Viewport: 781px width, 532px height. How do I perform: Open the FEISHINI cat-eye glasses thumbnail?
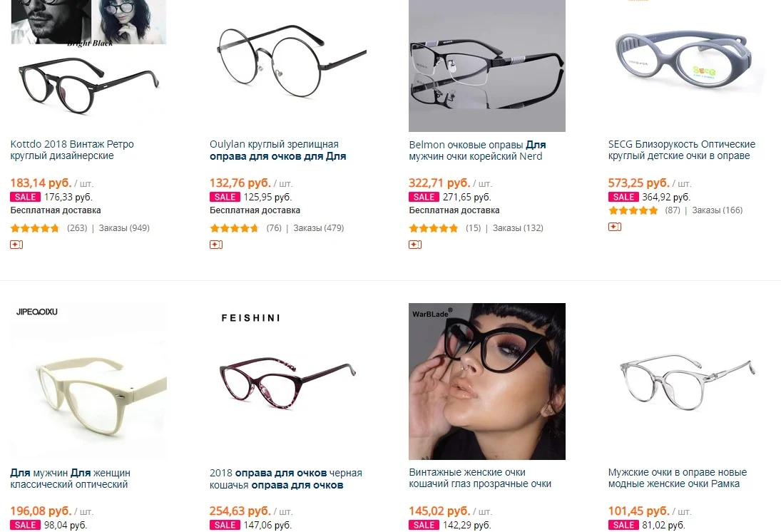pyautogui.click(x=288, y=382)
